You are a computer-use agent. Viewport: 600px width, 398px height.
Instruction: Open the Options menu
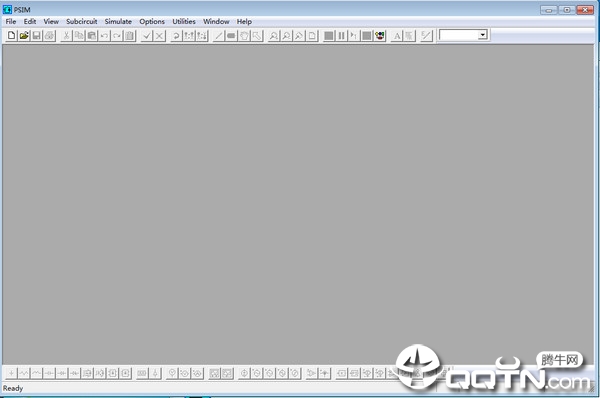[x=152, y=21]
